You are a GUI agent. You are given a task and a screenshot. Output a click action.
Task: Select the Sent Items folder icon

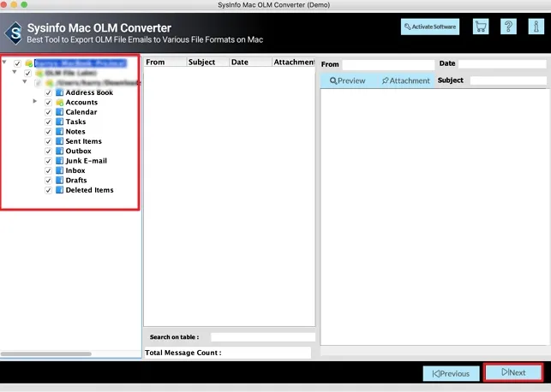[x=60, y=141]
